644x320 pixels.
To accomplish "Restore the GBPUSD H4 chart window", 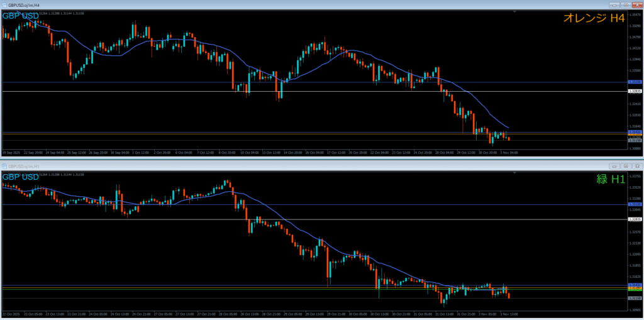I will tap(626, 5).
